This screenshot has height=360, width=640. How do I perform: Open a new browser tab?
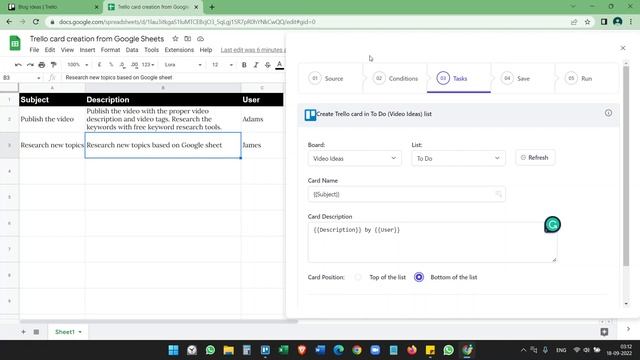pyautogui.click(x=212, y=7)
